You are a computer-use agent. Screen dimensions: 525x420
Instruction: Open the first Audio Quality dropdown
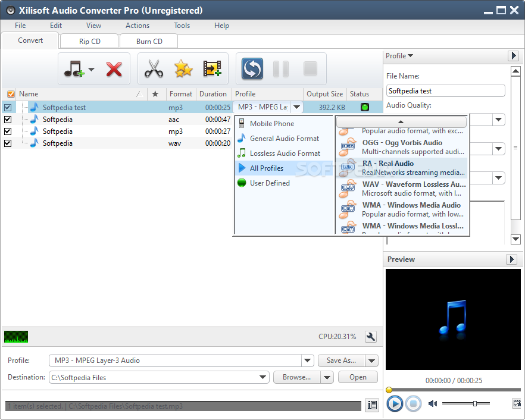click(499, 120)
